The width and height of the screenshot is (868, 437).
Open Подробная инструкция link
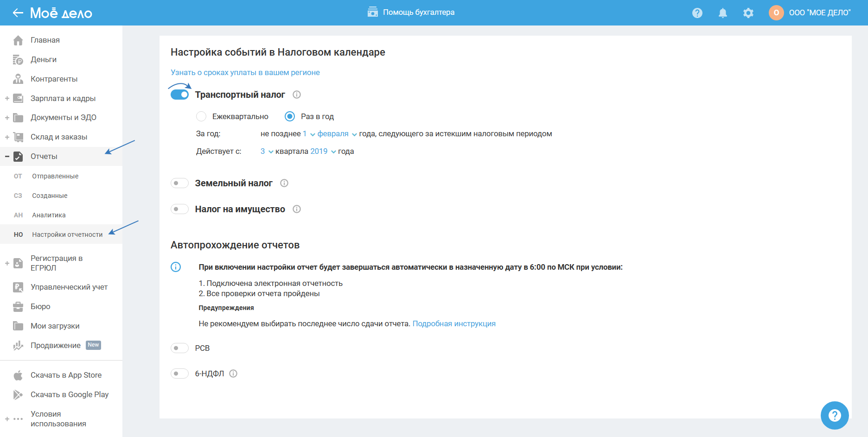point(453,323)
